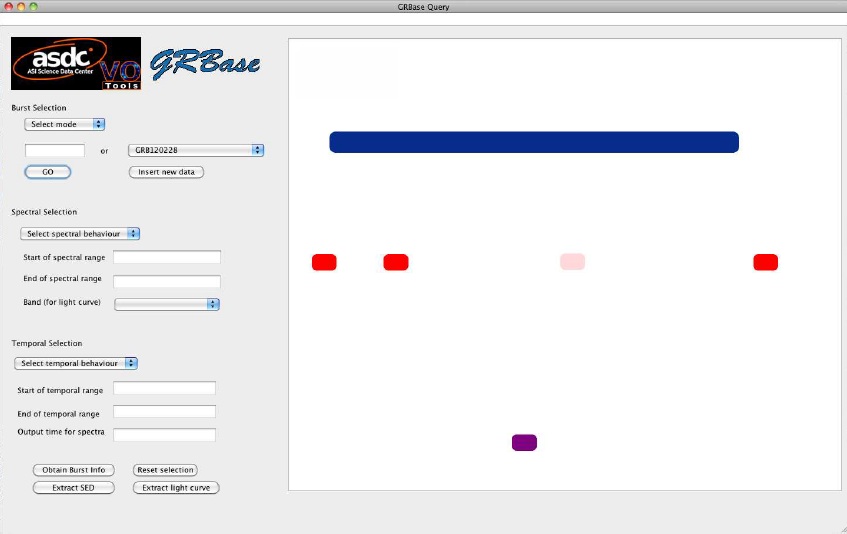The image size is (847, 534).
Task: Focus the burst name field beside GO
Action: click(55, 150)
